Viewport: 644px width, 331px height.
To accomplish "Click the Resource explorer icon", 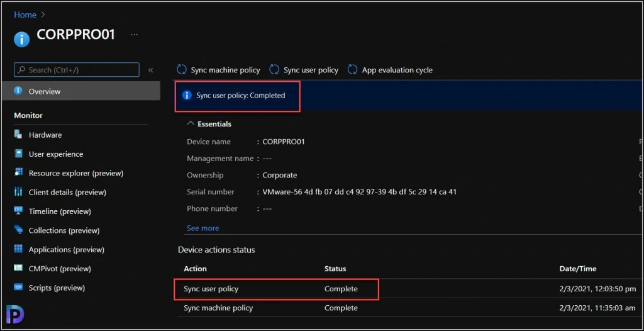I will 18,172.
